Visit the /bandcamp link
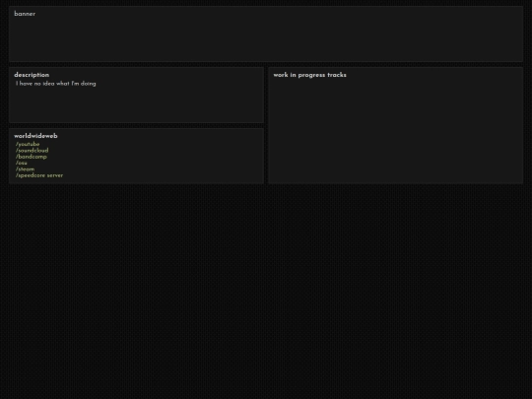 coord(32,157)
